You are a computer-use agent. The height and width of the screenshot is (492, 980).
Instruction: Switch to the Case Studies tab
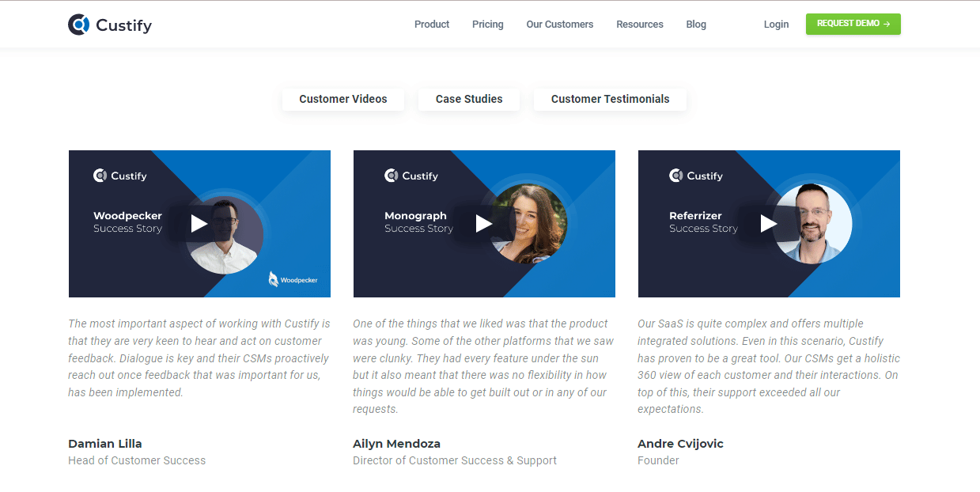(x=469, y=99)
